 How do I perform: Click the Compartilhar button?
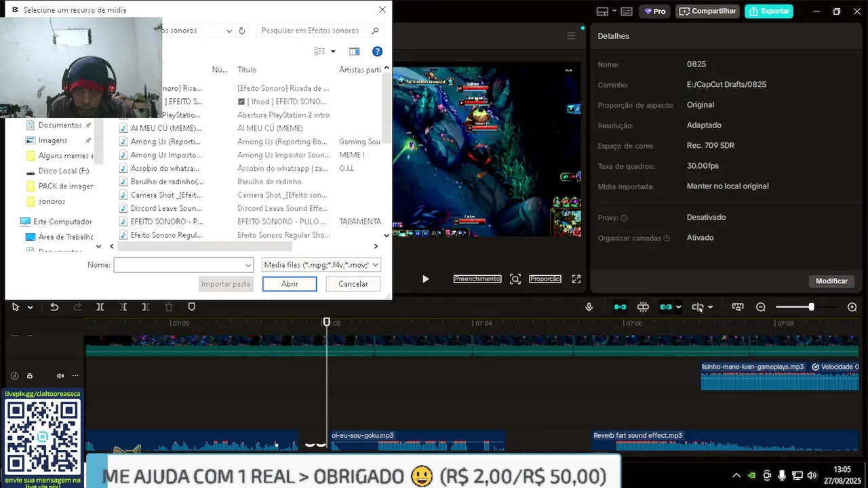point(708,11)
